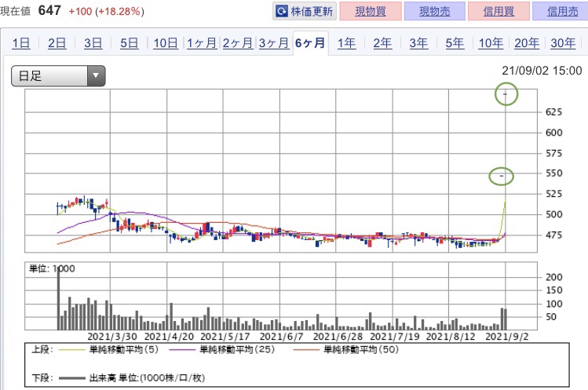
Task: Switch to the 2日 chart tab
Action: click(57, 43)
